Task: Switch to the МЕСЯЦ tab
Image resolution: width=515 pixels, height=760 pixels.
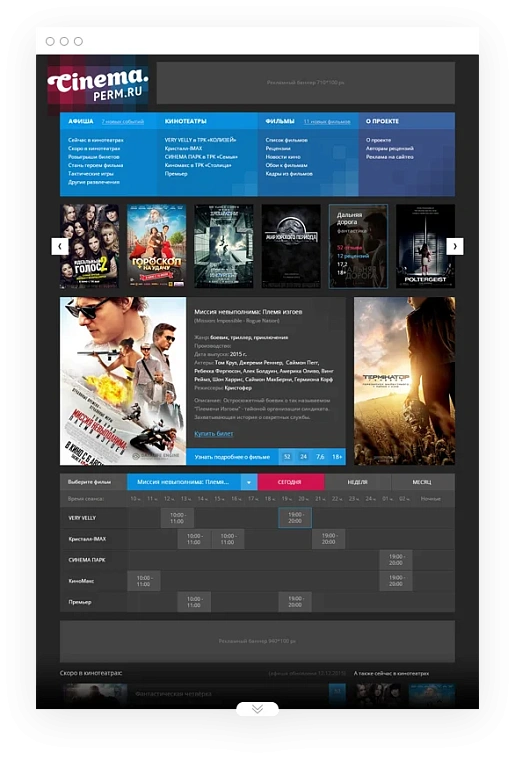Action: coord(422,482)
